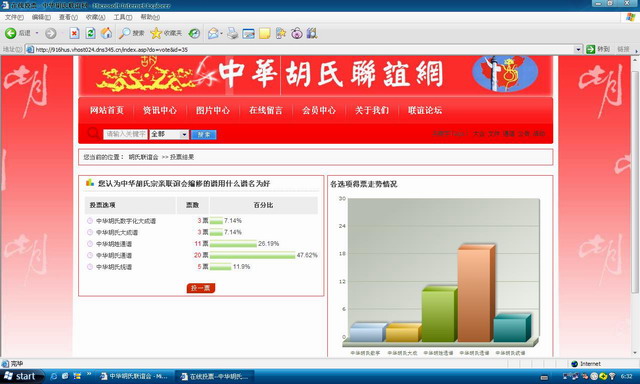640x384 pixels.
Task: Click the IE Back arrow icon
Action: [11, 33]
